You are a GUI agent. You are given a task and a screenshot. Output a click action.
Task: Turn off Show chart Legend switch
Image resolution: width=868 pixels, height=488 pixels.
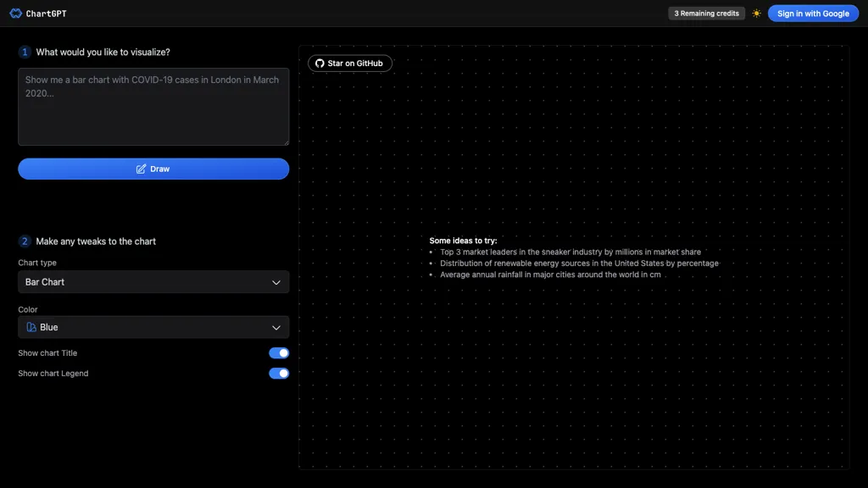point(279,374)
